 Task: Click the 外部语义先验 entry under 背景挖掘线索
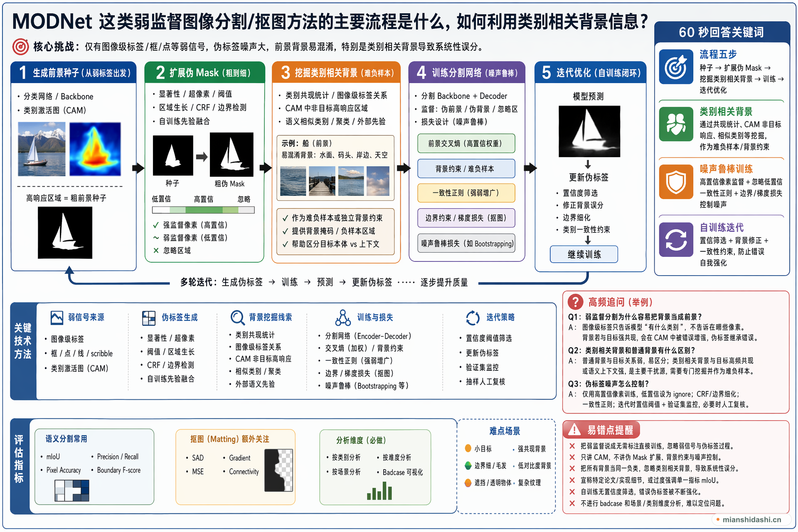click(255, 384)
